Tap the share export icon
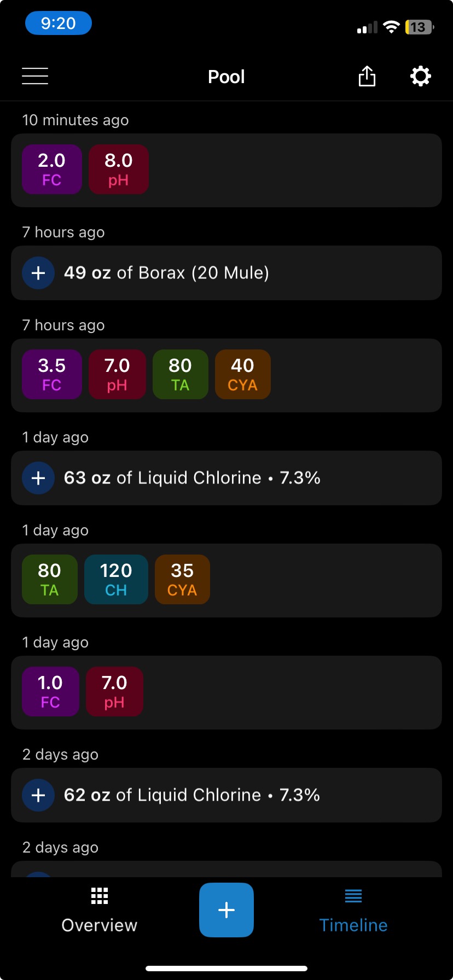Viewport: 453px width, 980px height. coord(367,76)
